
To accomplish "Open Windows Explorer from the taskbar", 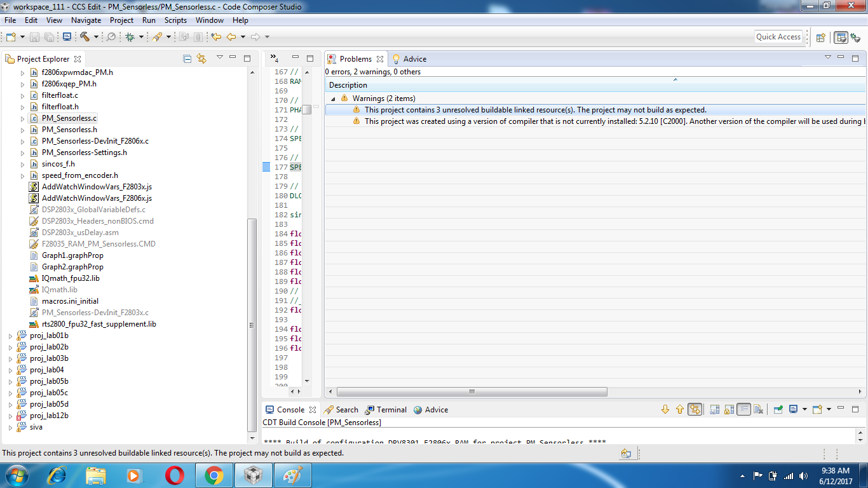I will (x=96, y=475).
